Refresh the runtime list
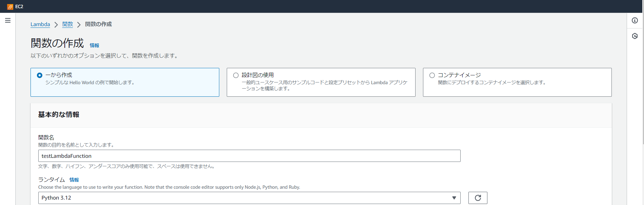Image resolution: width=644 pixels, height=205 pixels. (x=478, y=198)
